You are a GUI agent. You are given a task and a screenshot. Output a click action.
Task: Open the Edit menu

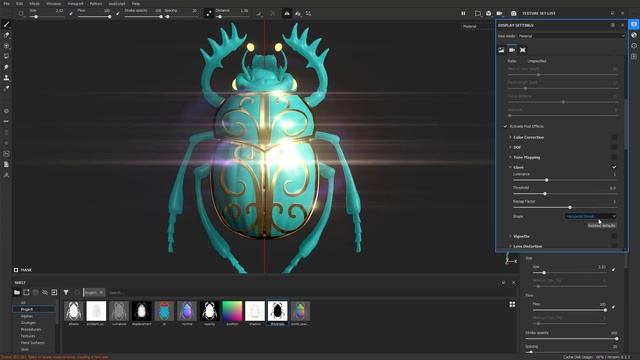click(x=20, y=3)
